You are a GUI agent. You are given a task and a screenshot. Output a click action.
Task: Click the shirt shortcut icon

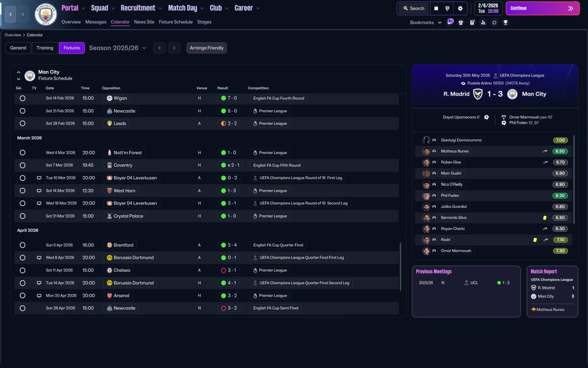click(461, 22)
